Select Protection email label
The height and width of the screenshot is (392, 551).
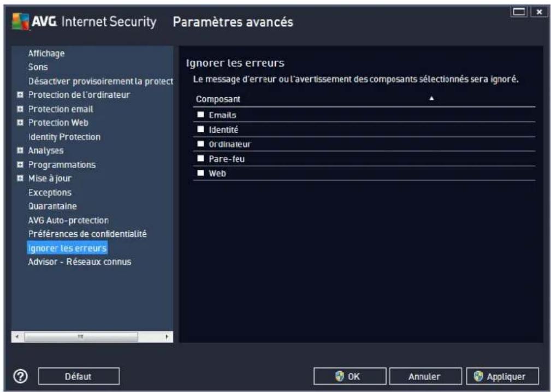coord(61,109)
